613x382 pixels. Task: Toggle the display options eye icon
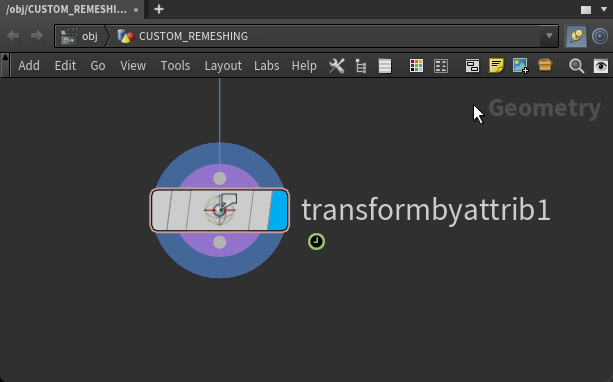point(601,66)
